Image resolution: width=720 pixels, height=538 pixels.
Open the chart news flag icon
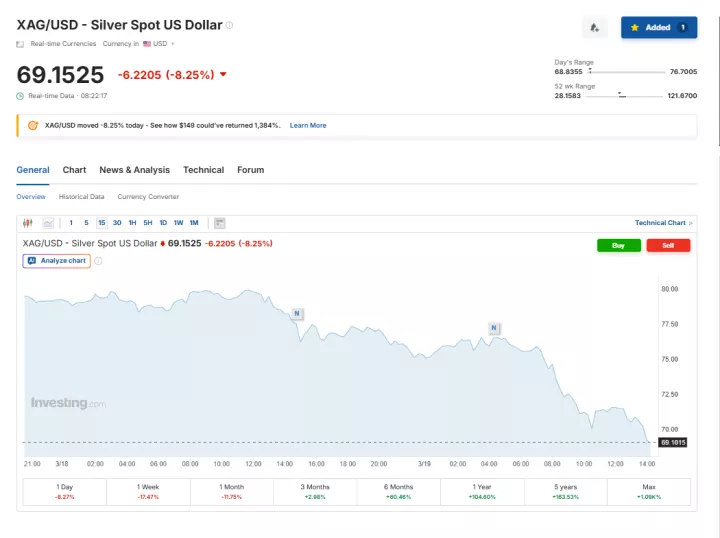pyautogui.click(x=220, y=223)
